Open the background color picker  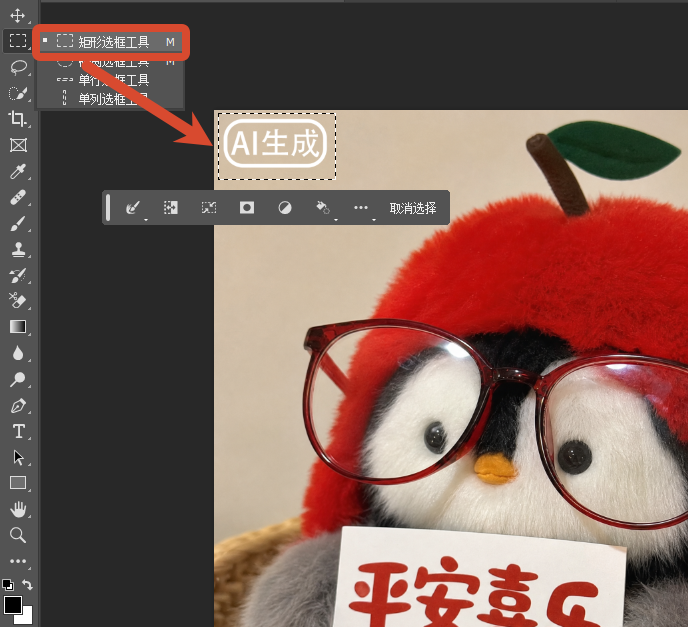tap(26, 618)
